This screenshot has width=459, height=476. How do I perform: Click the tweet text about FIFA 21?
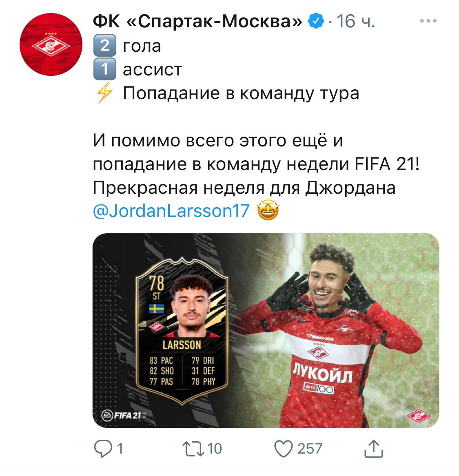[x=256, y=164]
